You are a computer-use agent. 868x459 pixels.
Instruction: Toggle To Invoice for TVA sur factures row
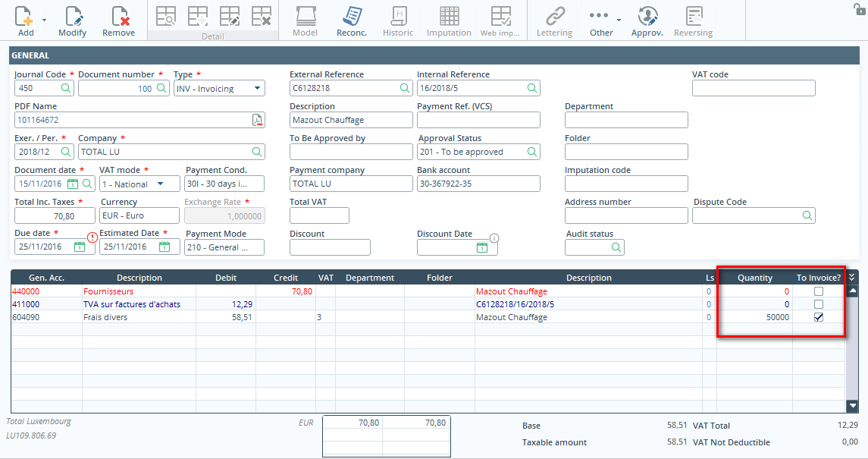pyautogui.click(x=818, y=304)
